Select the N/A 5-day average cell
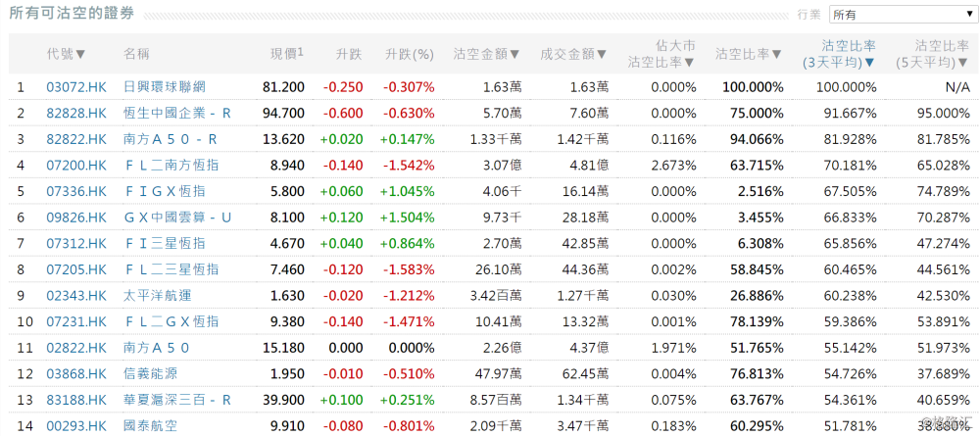This screenshot has width=980, height=436. pos(957,87)
